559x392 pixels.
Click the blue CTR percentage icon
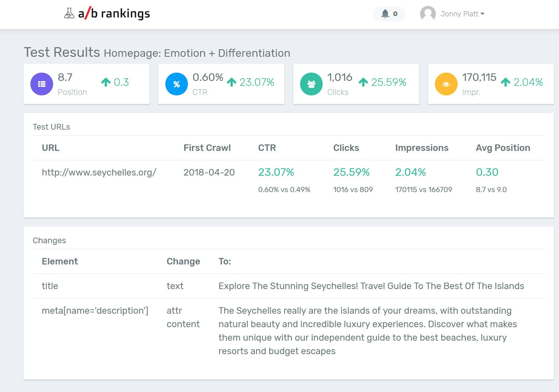point(176,84)
